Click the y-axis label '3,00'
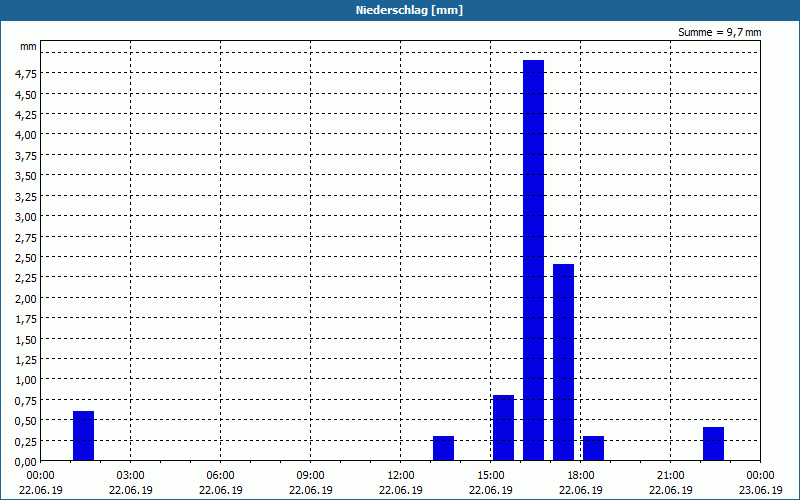This screenshot has height=500, width=800. (x=26, y=217)
